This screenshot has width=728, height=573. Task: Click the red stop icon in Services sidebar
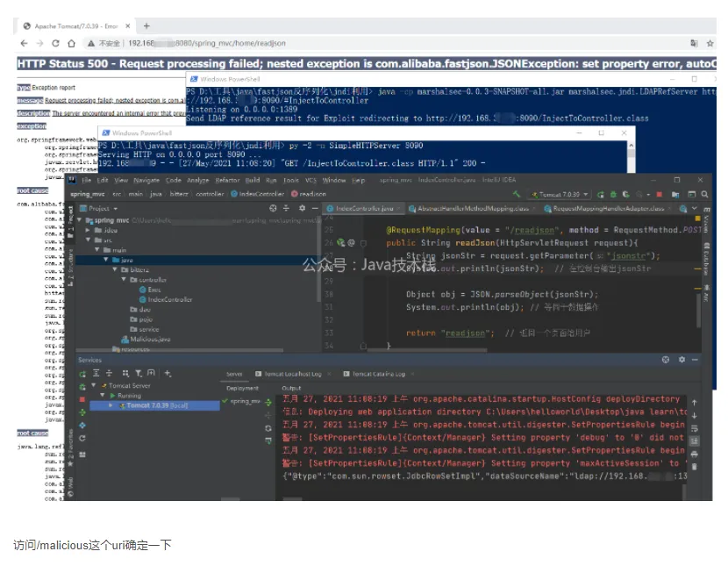click(82, 399)
